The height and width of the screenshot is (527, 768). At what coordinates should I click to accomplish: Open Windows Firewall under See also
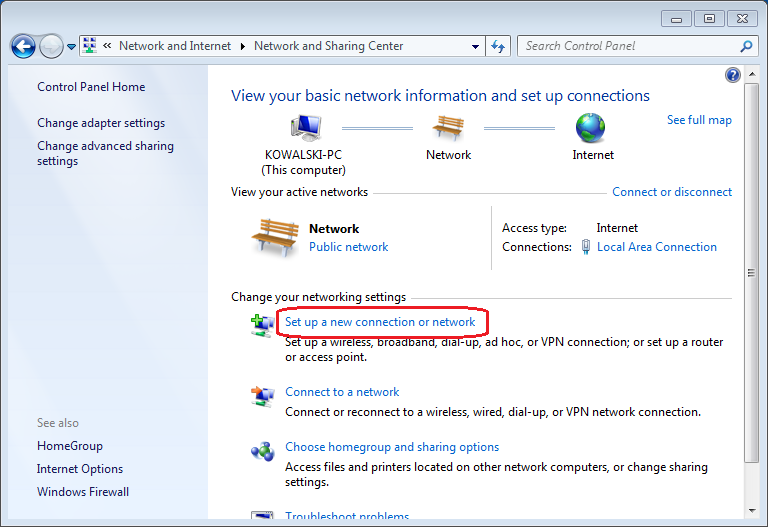tap(83, 492)
